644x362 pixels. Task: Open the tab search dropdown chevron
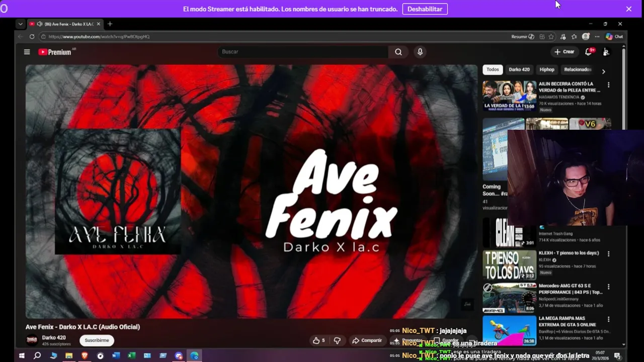click(x=20, y=24)
